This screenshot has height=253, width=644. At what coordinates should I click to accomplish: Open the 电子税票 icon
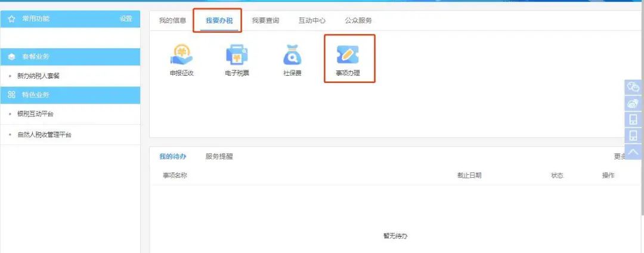pyautogui.click(x=237, y=55)
